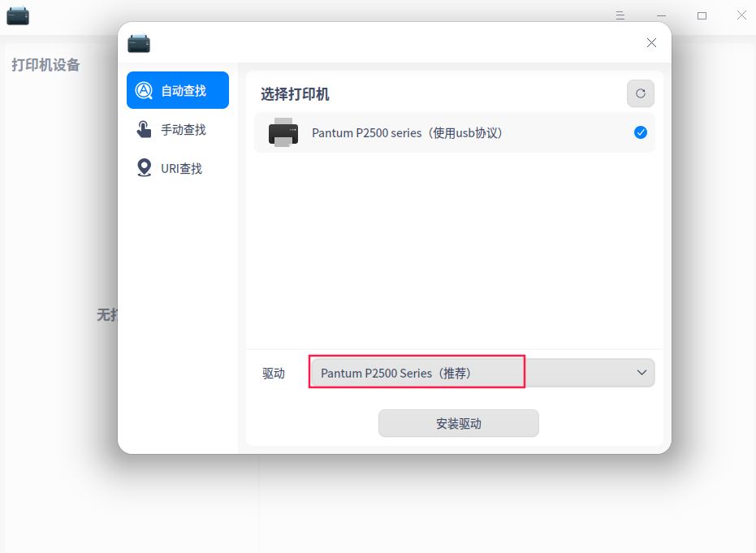Toggle the blue checkmark for Pantum P2500
This screenshot has height=553, width=756.
click(x=640, y=132)
